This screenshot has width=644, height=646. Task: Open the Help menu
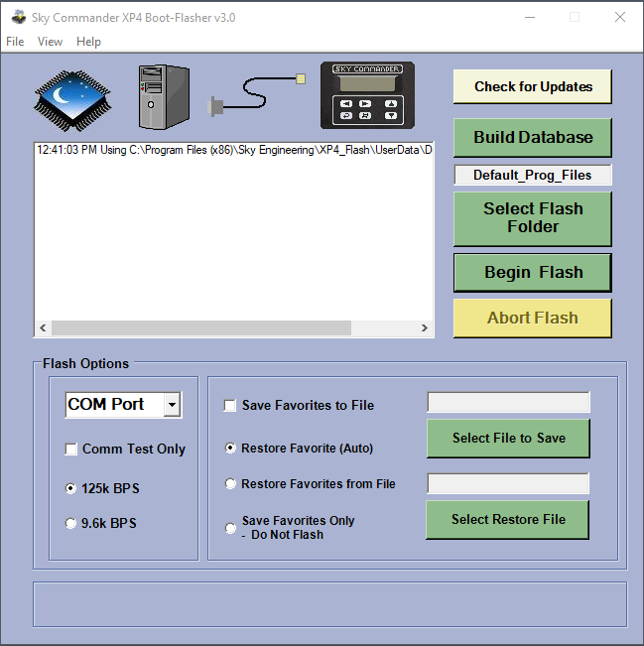[88, 42]
